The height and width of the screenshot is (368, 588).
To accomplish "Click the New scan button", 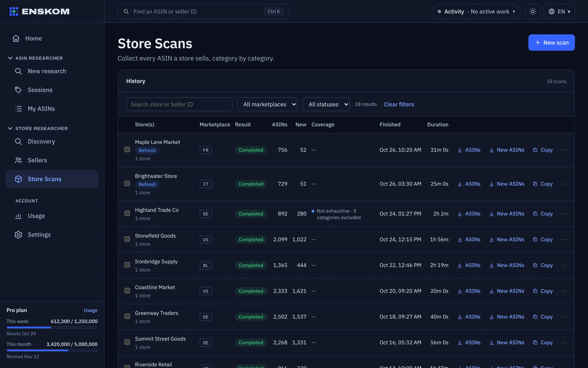I will (551, 43).
